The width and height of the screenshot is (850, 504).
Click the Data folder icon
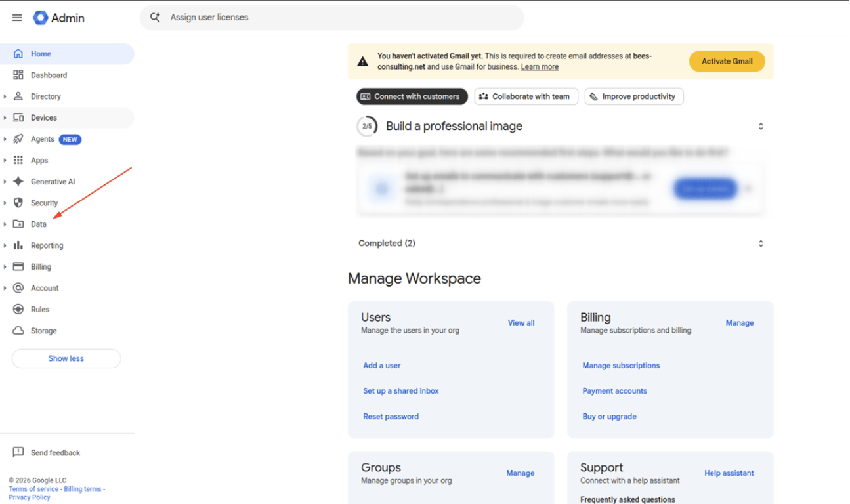pos(18,224)
